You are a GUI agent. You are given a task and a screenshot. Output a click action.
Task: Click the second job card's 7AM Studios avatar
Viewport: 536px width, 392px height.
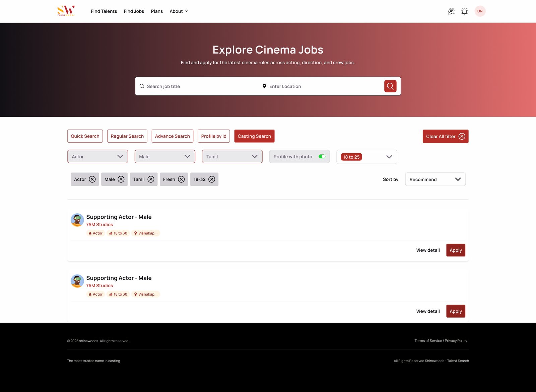click(x=77, y=281)
